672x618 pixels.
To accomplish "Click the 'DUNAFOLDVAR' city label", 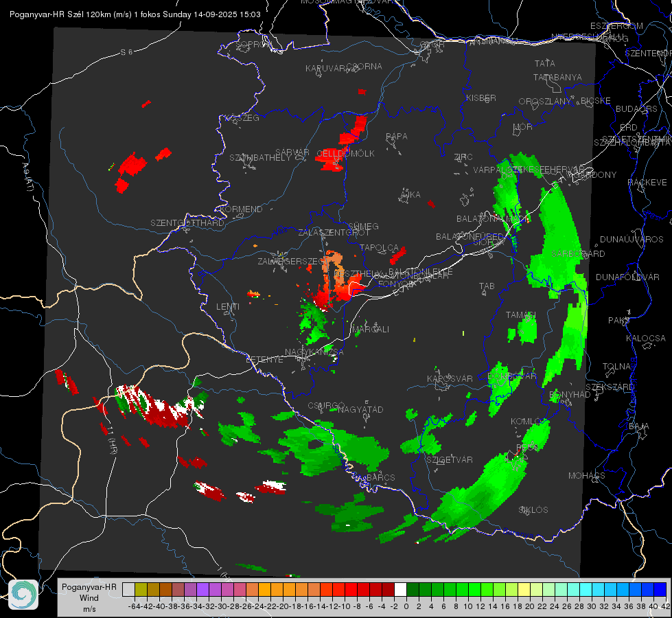I will point(627,277).
